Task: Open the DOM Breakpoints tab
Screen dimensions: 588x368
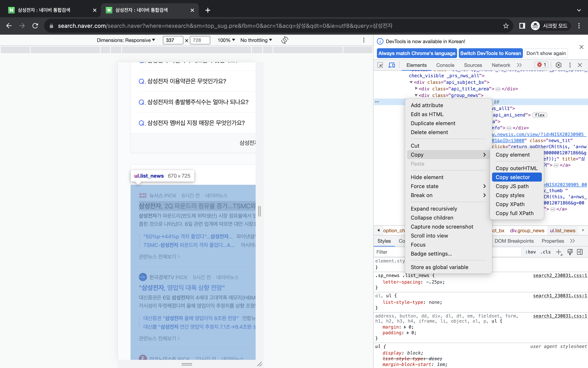Action: click(x=514, y=241)
